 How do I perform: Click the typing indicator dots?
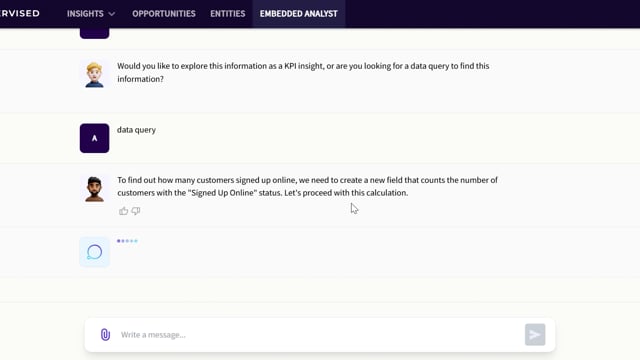tap(127, 241)
